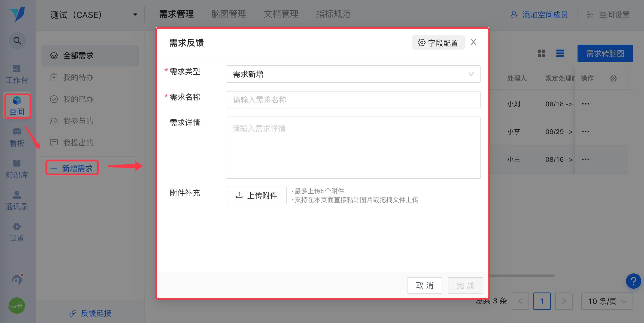Open the 10 条/页 page size dropdown

coord(607,301)
